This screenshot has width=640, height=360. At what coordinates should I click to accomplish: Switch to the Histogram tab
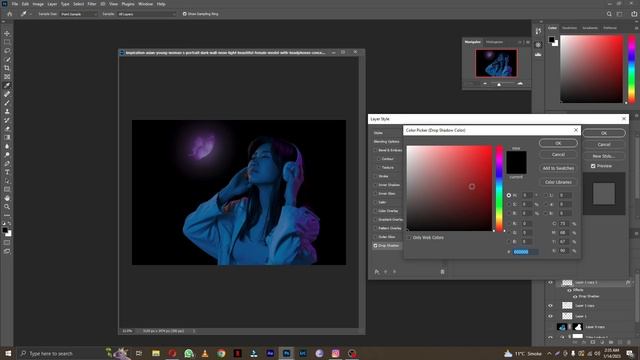[494, 42]
